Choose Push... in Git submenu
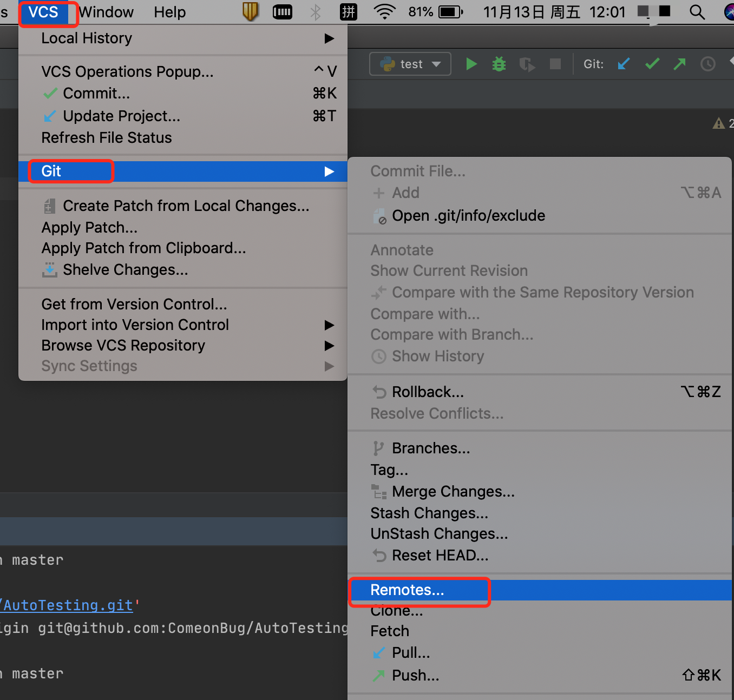 540,676
